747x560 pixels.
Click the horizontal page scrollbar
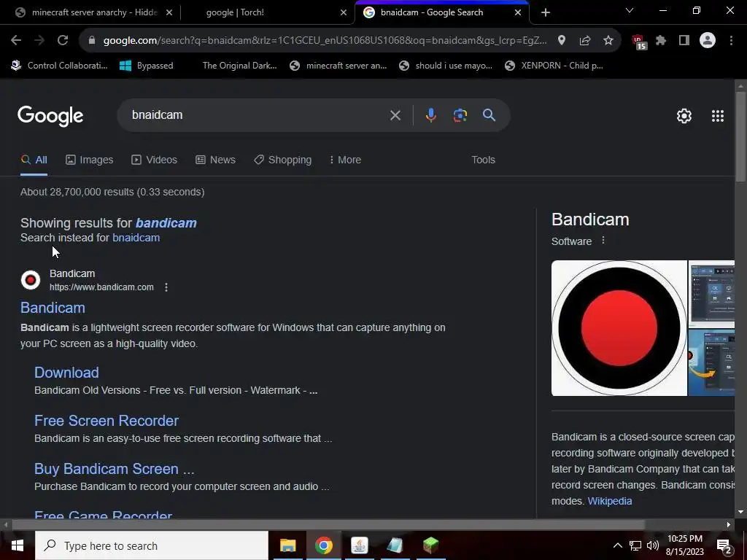(x=328, y=524)
